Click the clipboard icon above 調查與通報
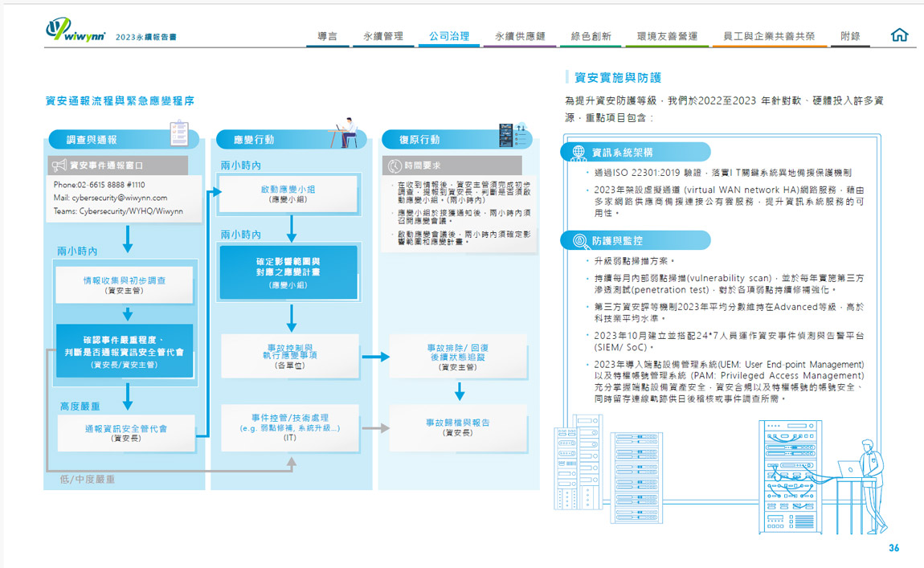This screenshot has width=924, height=568. pyautogui.click(x=179, y=133)
